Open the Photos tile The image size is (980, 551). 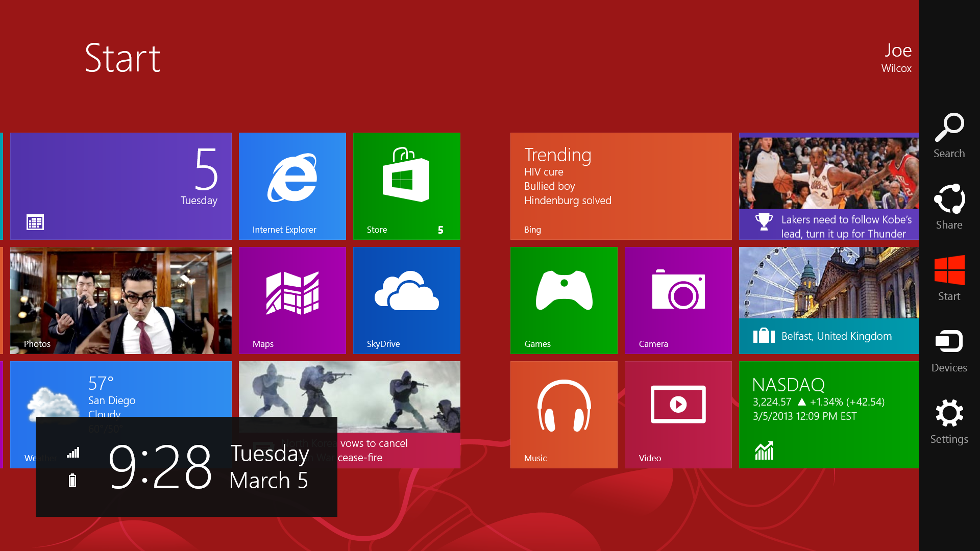(x=120, y=300)
